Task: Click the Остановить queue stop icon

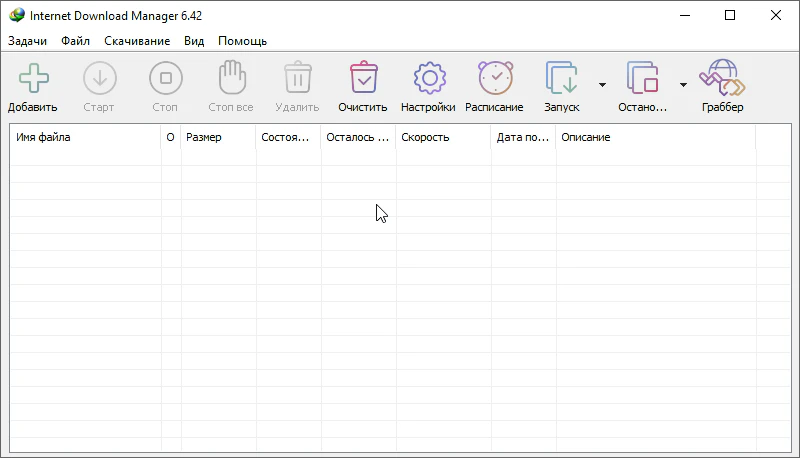Action: coord(642,78)
